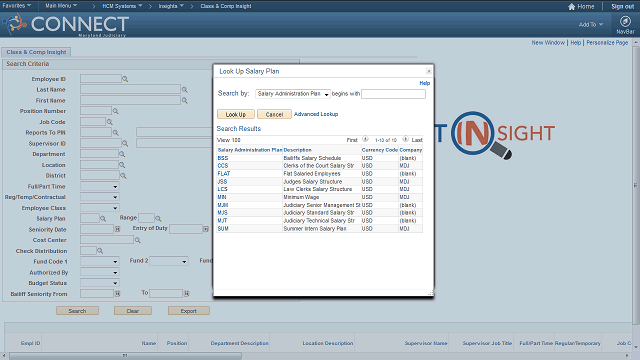Open the Range lookup magnifier

158,219
